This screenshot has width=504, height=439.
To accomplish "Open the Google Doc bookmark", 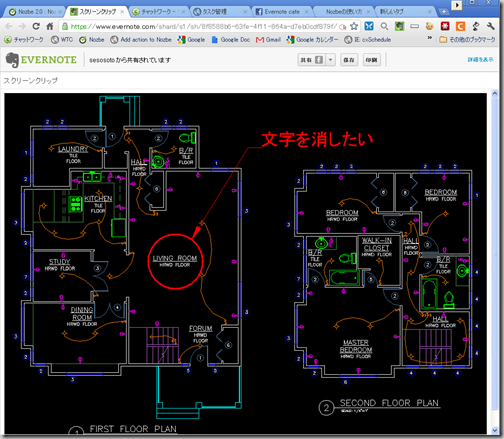I will coord(231,40).
